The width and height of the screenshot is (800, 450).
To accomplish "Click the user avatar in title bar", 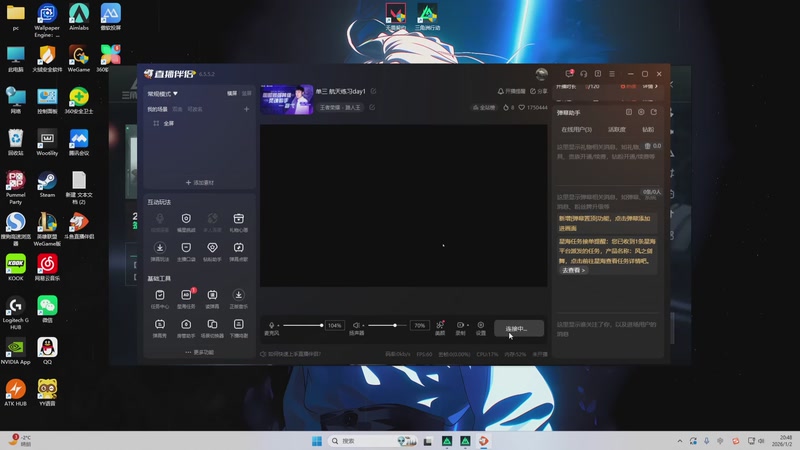I will tap(541, 74).
